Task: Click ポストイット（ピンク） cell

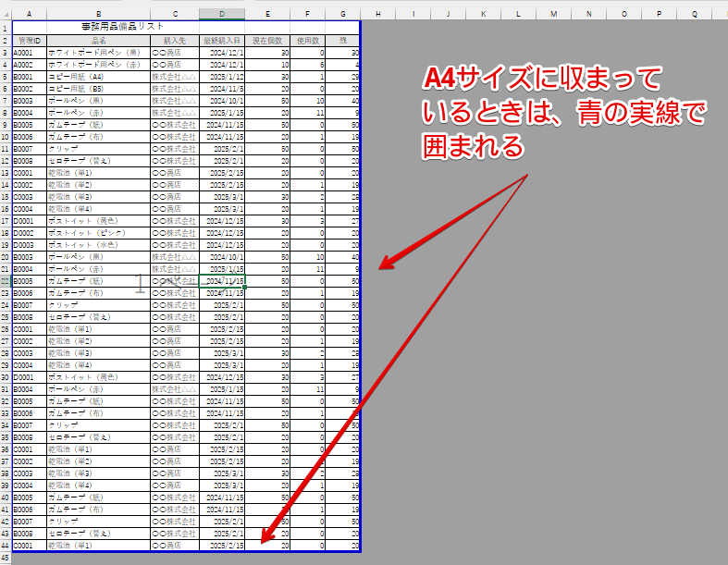Action: [x=98, y=233]
